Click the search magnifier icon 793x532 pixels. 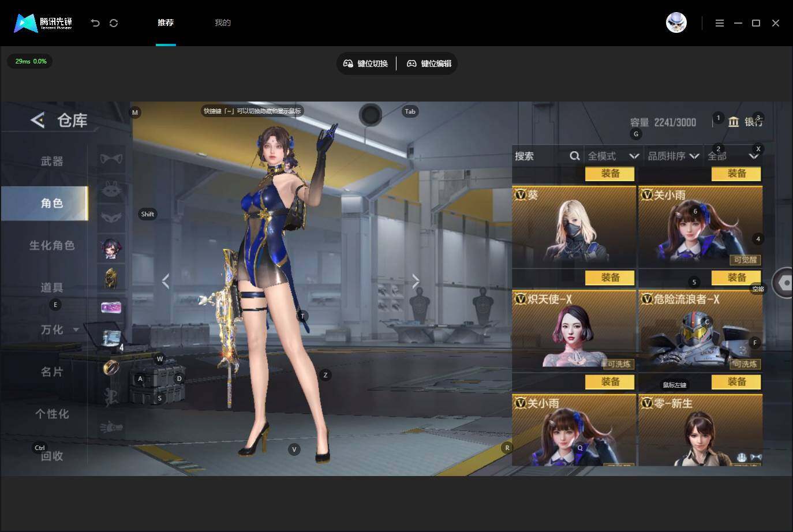[574, 156]
